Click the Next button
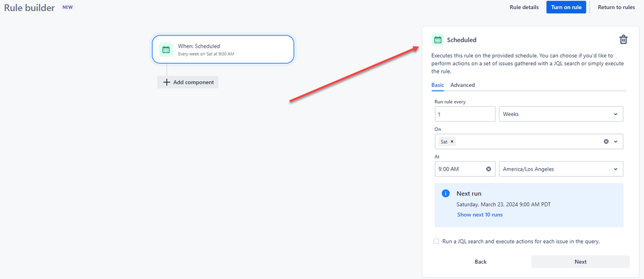 click(580, 262)
